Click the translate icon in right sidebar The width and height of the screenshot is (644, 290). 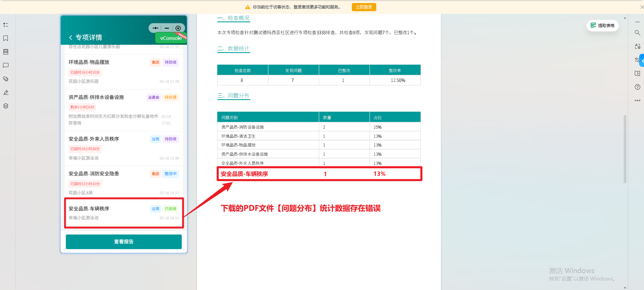(x=637, y=46)
